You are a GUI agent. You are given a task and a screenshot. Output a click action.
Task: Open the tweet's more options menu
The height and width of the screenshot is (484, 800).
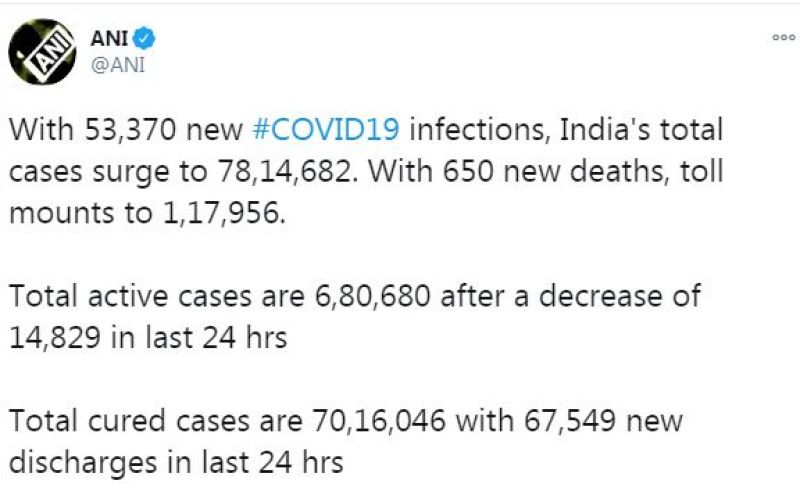point(783,37)
